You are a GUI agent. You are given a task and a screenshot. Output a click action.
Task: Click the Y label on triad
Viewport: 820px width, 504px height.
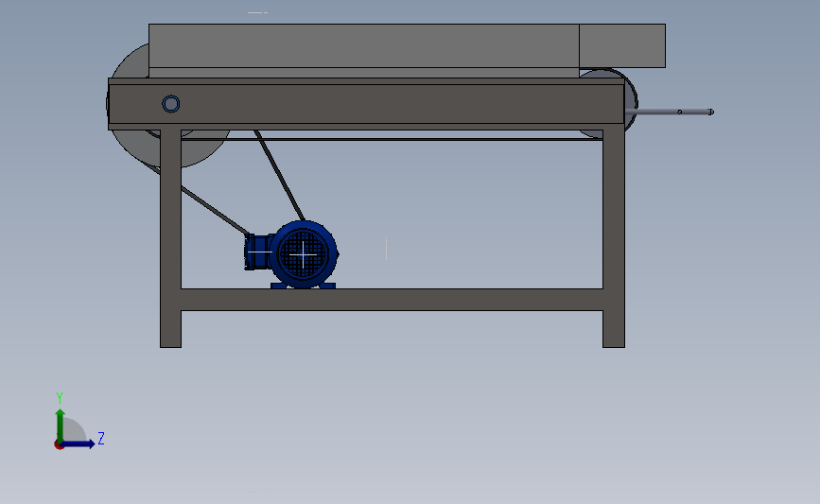60,398
